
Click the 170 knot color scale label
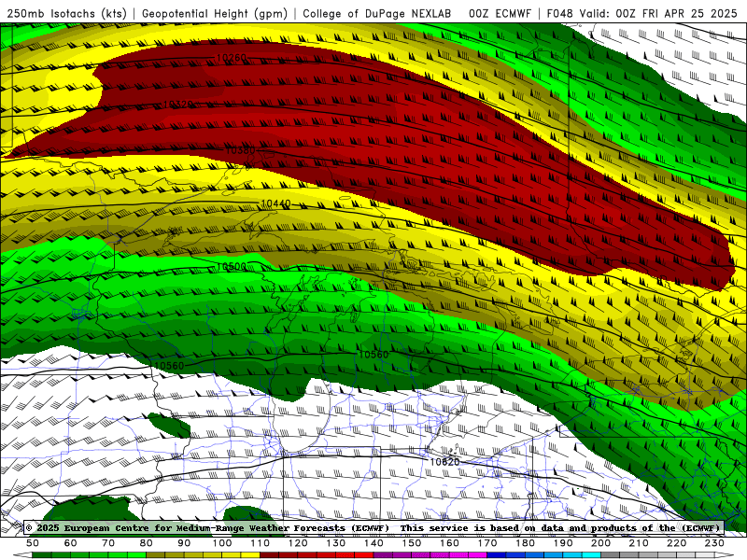tap(487, 543)
